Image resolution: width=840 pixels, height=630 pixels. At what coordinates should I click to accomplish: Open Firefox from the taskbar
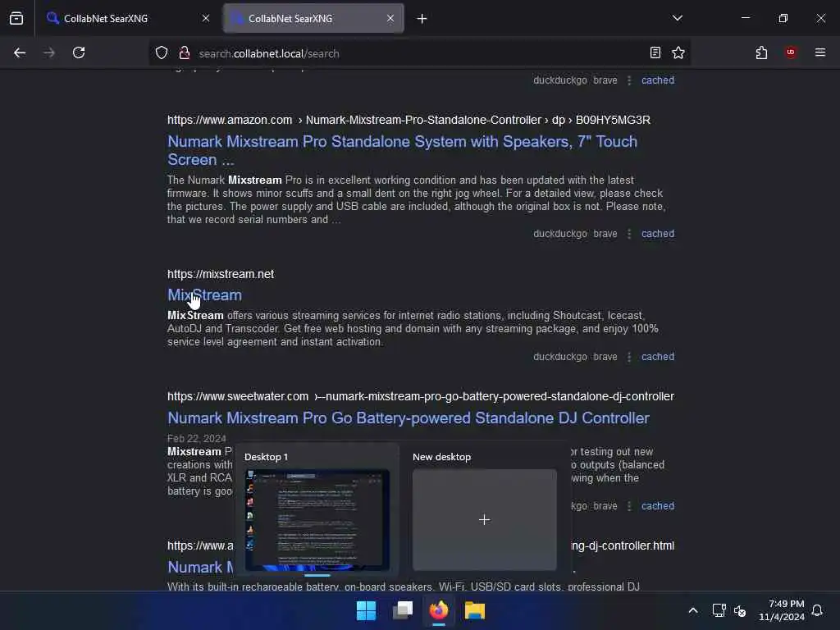pos(439,610)
